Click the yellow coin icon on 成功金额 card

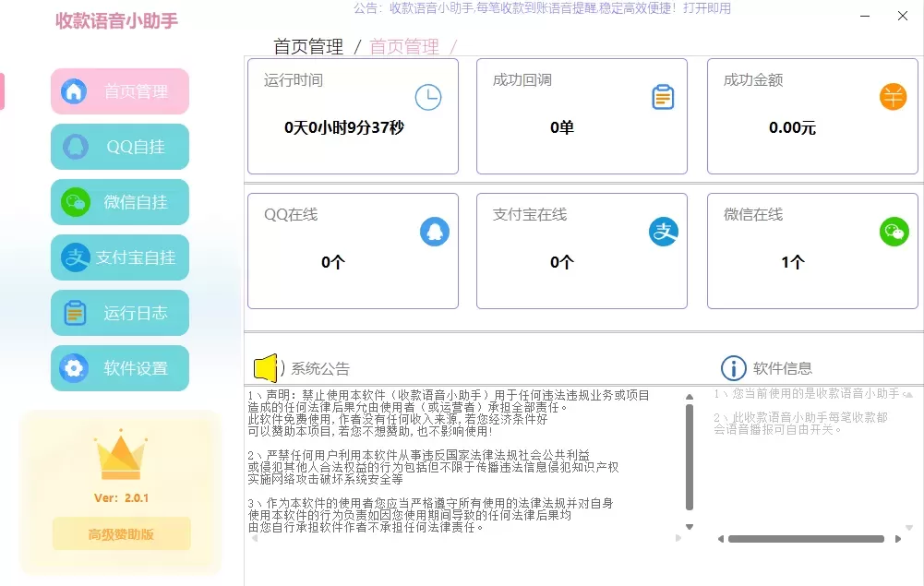point(893,95)
